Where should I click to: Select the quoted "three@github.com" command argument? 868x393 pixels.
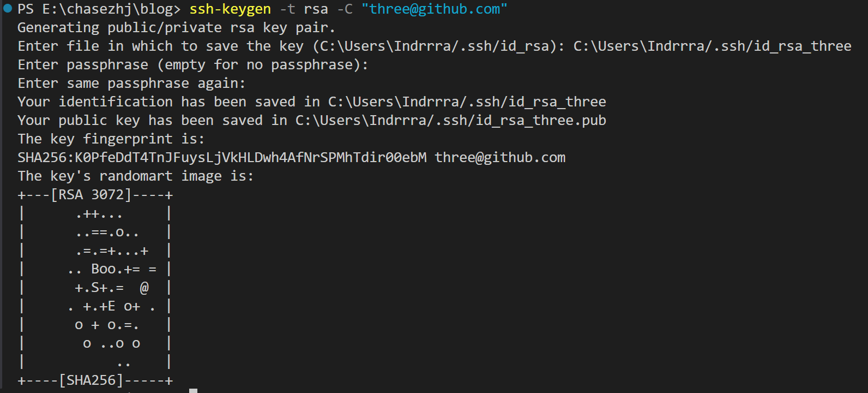(x=435, y=9)
